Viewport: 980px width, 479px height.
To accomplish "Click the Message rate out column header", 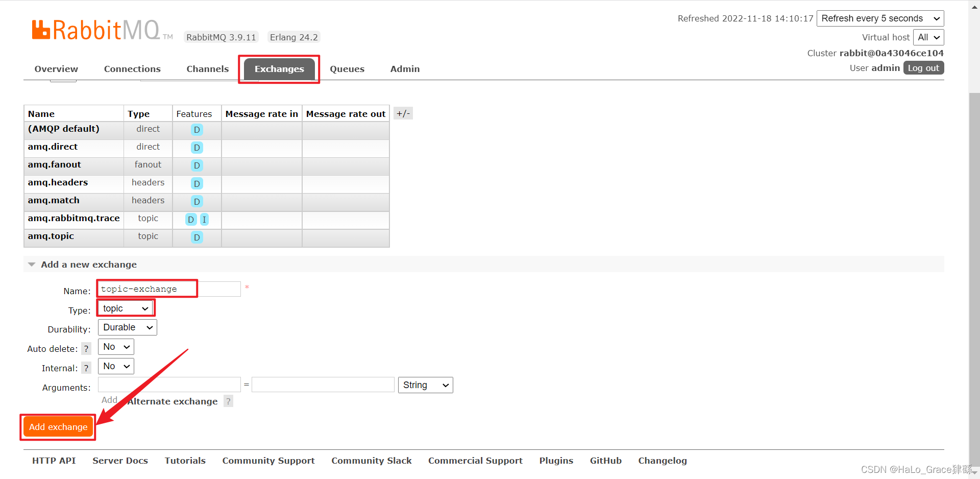I will pyautogui.click(x=346, y=114).
